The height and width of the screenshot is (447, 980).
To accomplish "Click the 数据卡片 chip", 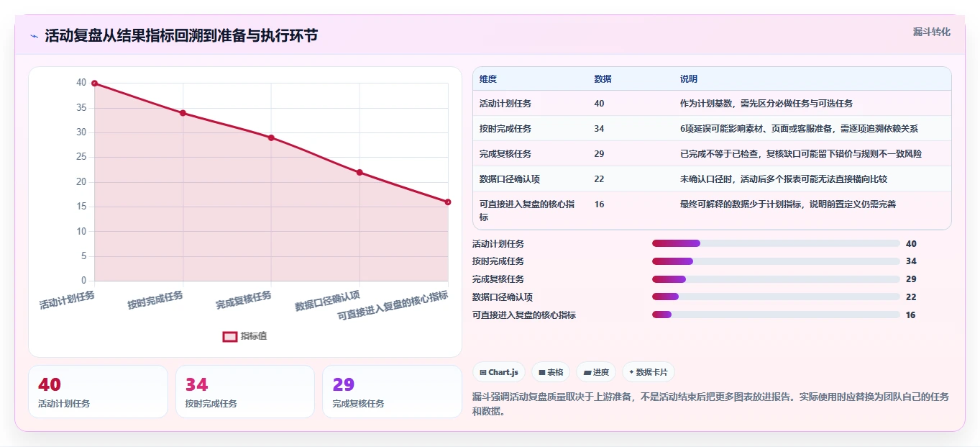I will tap(649, 372).
